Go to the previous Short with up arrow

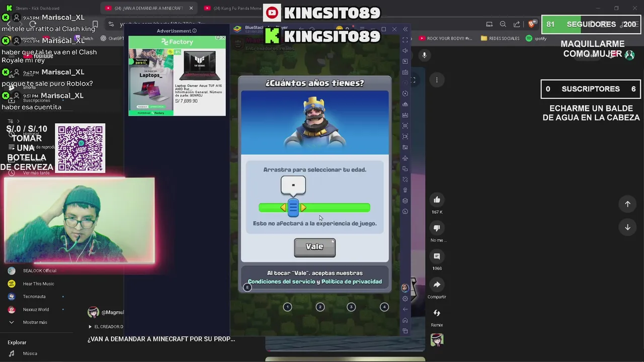point(627,204)
